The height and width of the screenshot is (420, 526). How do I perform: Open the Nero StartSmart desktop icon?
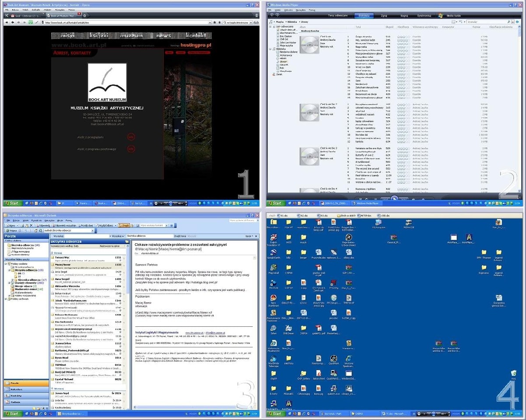[274, 300]
